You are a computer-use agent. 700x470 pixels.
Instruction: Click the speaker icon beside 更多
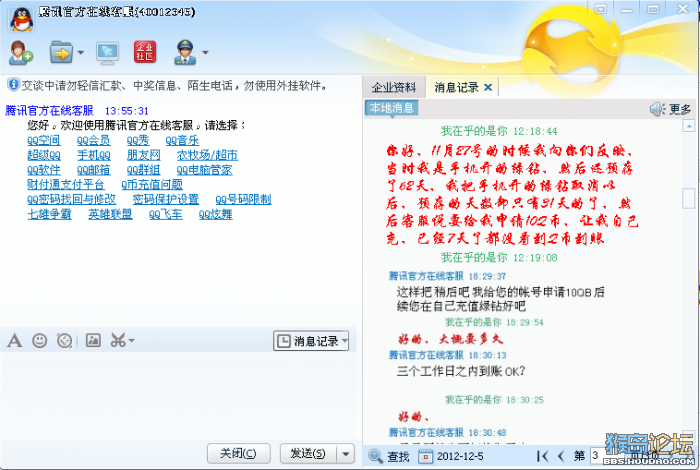(x=657, y=109)
